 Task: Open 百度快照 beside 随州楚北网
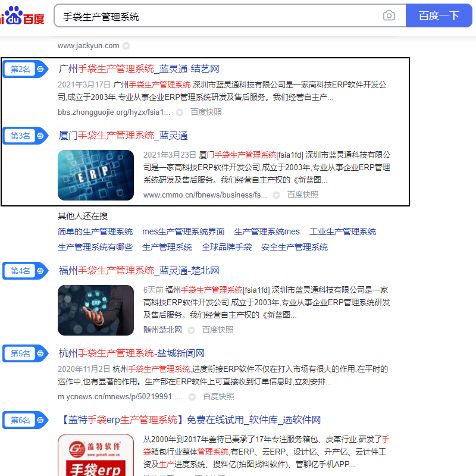[218, 330]
